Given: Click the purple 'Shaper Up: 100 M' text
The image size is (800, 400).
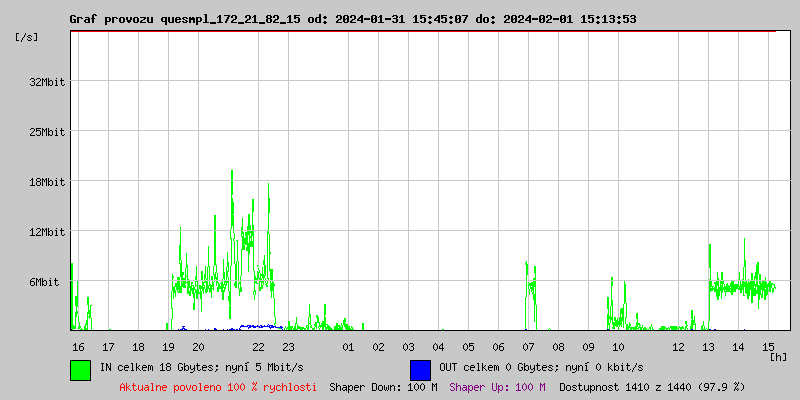Looking at the screenshot, I should tap(497, 386).
